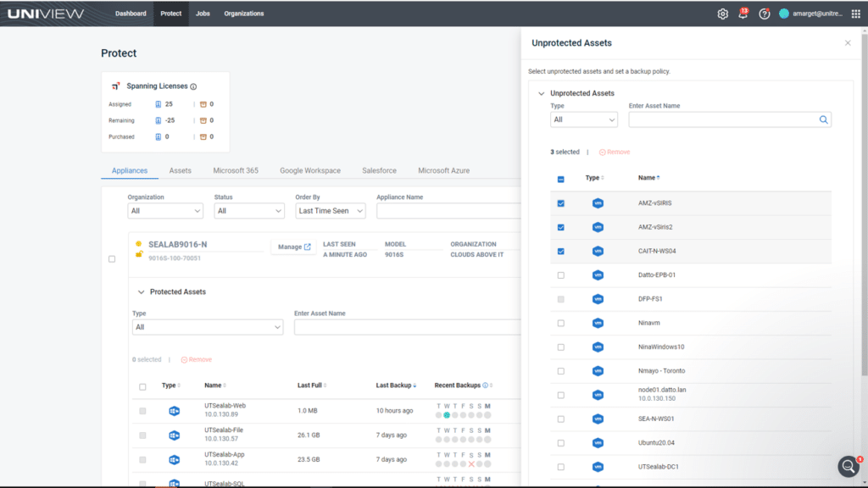Image resolution: width=868 pixels, height=488 pixels.
Task: Click the Uniview logo
Action: [x=46, y=14]
